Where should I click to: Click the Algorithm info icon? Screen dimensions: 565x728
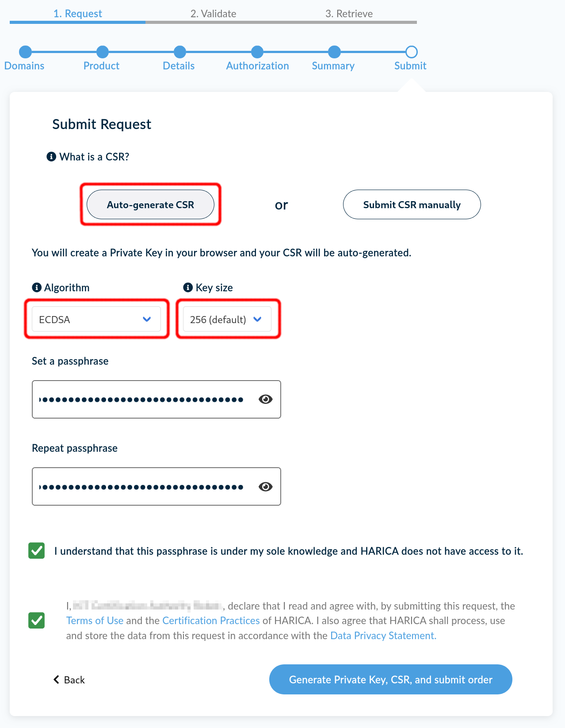(x=37, y=287)
